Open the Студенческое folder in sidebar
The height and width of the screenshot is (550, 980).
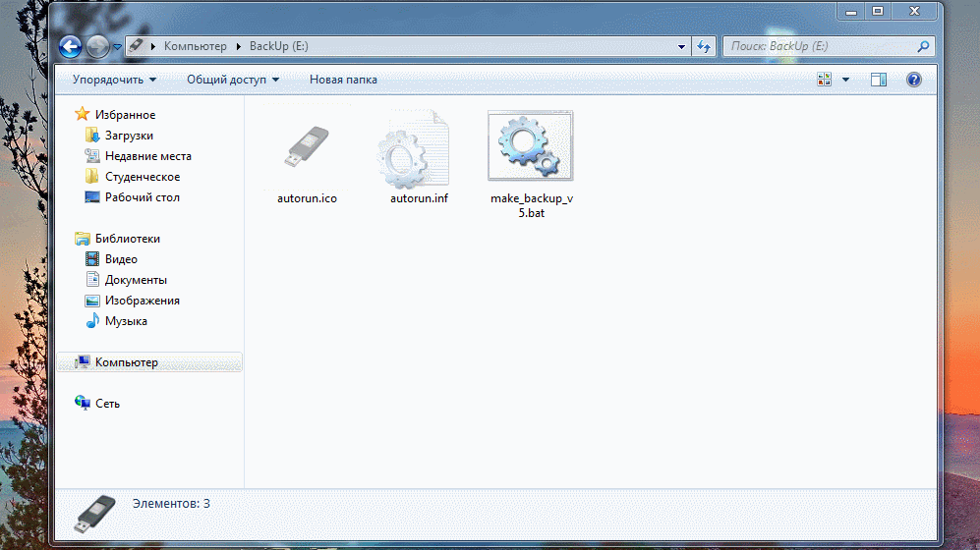143,177
